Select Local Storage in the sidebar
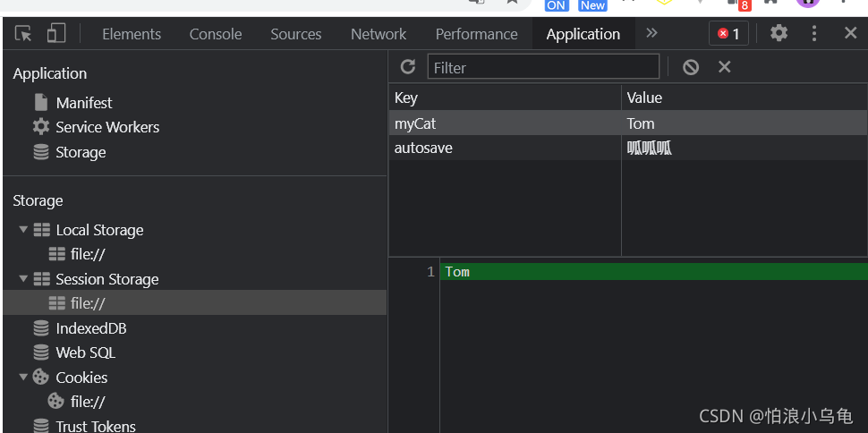The width and height of the screenshot is (868, 433). tap(99, 230)
